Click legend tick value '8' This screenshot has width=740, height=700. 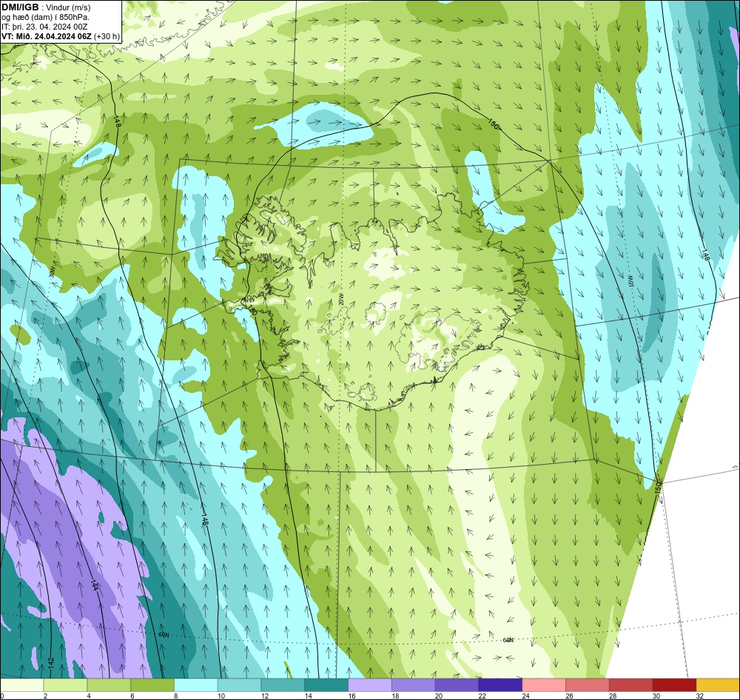point(175,696)
